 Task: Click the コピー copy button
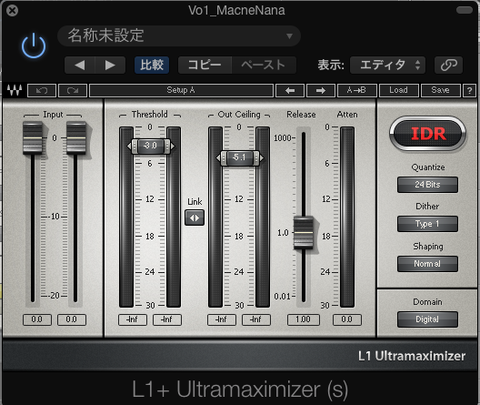[205, 65]
